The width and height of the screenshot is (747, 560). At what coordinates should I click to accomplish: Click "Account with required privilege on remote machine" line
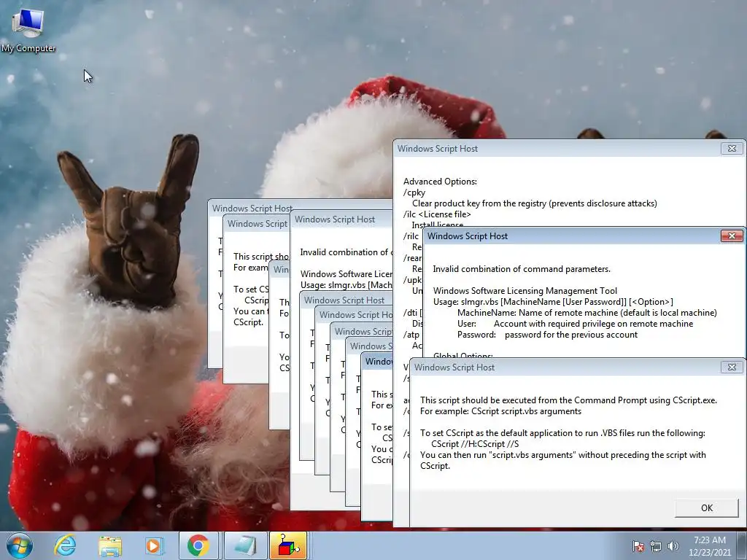coord(593,323)
